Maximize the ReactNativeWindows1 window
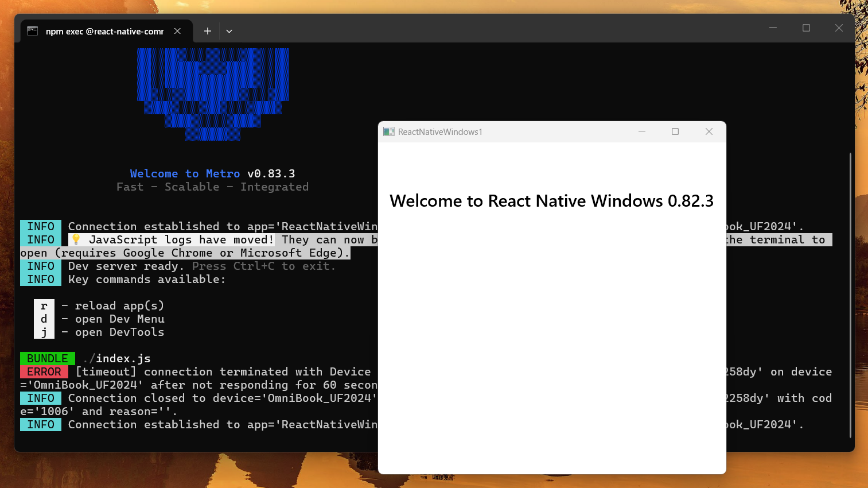 [x=675, y=131]
